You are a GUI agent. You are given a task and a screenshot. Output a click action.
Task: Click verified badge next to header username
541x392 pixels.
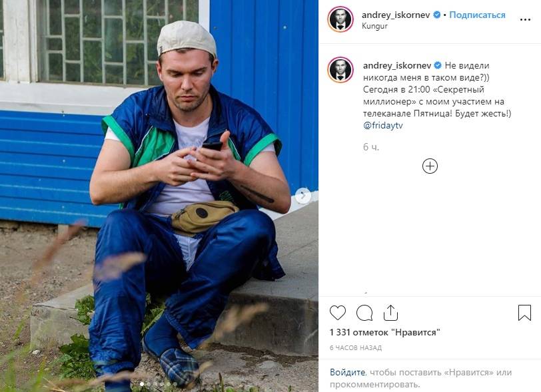(x=436, y=15)
